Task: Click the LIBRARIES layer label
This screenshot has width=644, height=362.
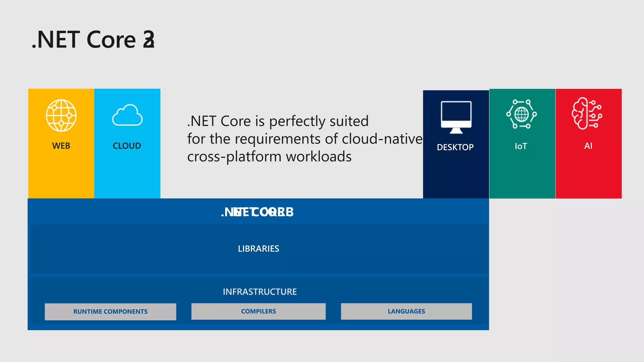Action: 258,249
